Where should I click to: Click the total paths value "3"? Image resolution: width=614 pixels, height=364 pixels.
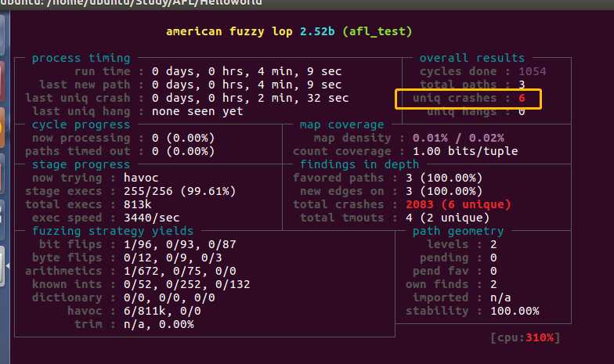click(x=522, y=85)
